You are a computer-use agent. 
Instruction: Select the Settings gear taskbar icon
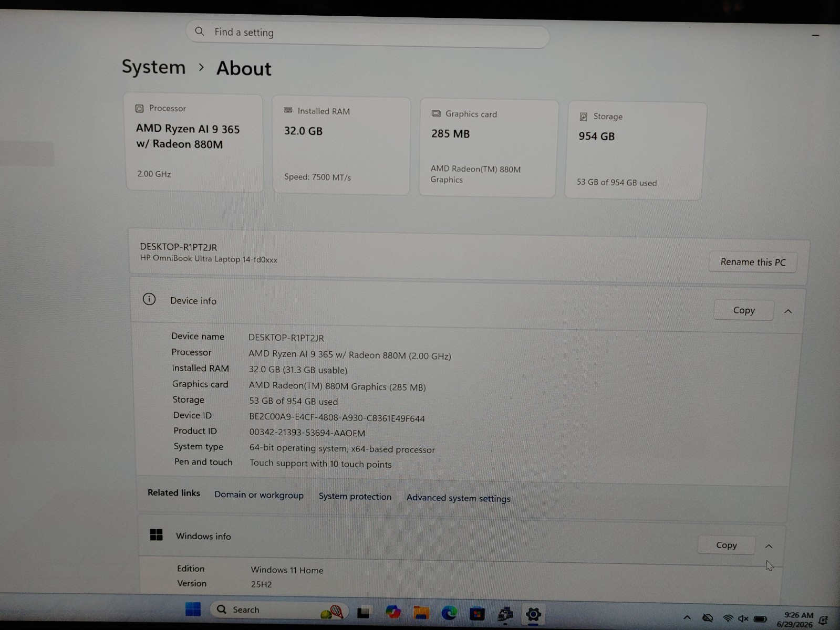pyautogui.click(x=533, y=615)
